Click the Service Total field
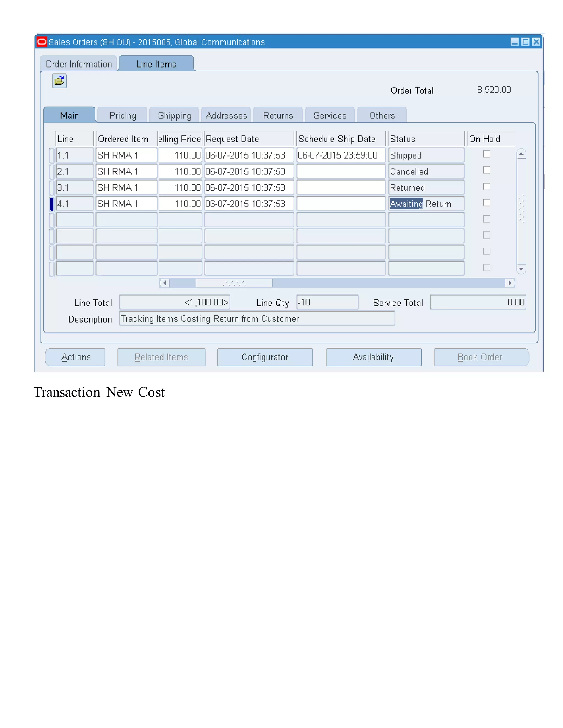This screenshot has height=728, width=563. (x=478, y=302)
